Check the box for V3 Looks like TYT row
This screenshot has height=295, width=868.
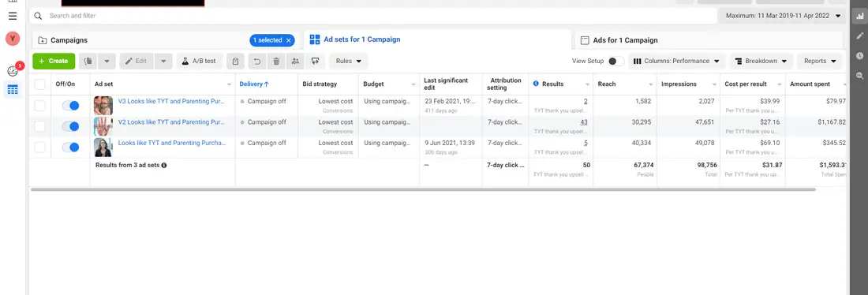pos(40,105)
